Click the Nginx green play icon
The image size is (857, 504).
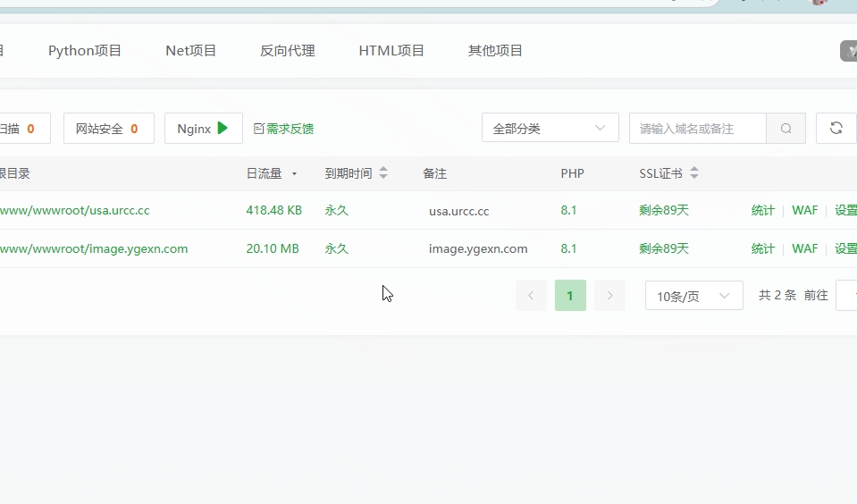coord(223,129)
